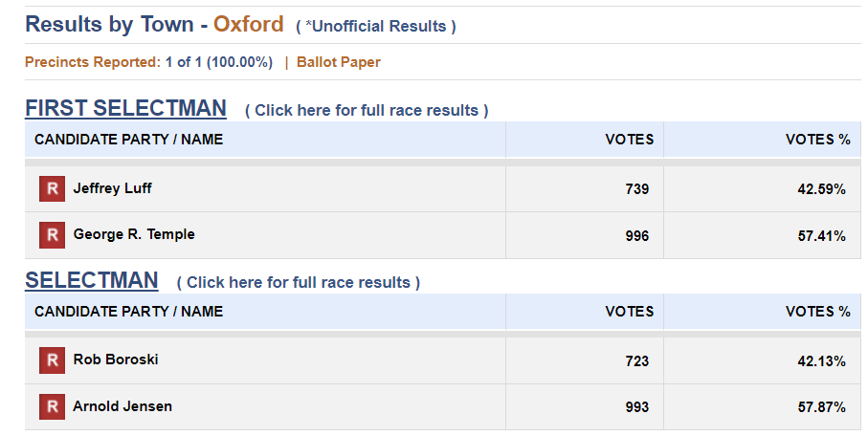Click VOTES % column header in Selectman table

click(x=817, y=312)
